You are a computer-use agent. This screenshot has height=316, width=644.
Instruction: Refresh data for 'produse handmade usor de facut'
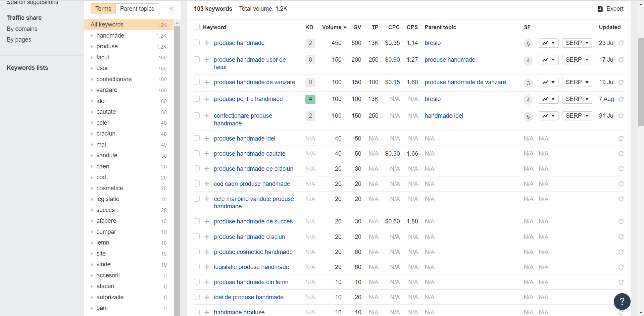[x=621, y=60]
